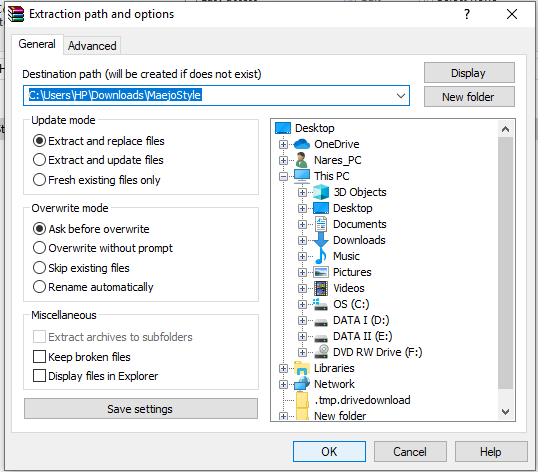
Task: Click the 3D Objects cube icon
Action: point(321,192)
